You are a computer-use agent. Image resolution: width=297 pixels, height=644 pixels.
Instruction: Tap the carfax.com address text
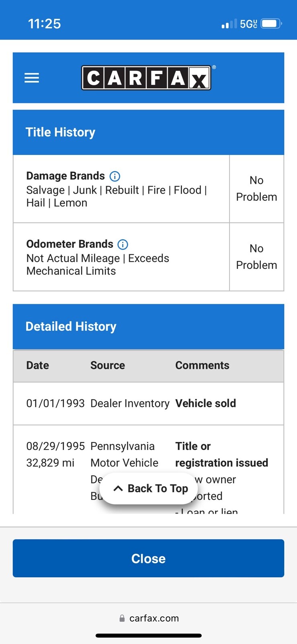pos(154,618)
